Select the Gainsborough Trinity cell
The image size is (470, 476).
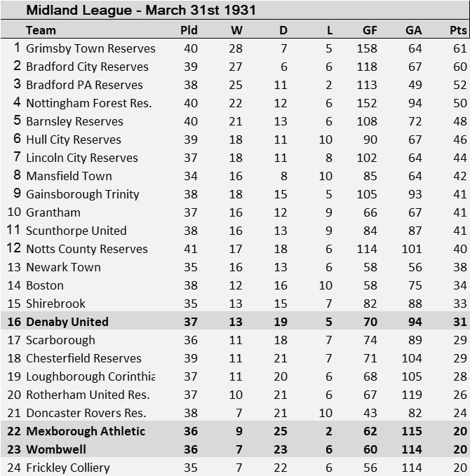coord(83,194)
